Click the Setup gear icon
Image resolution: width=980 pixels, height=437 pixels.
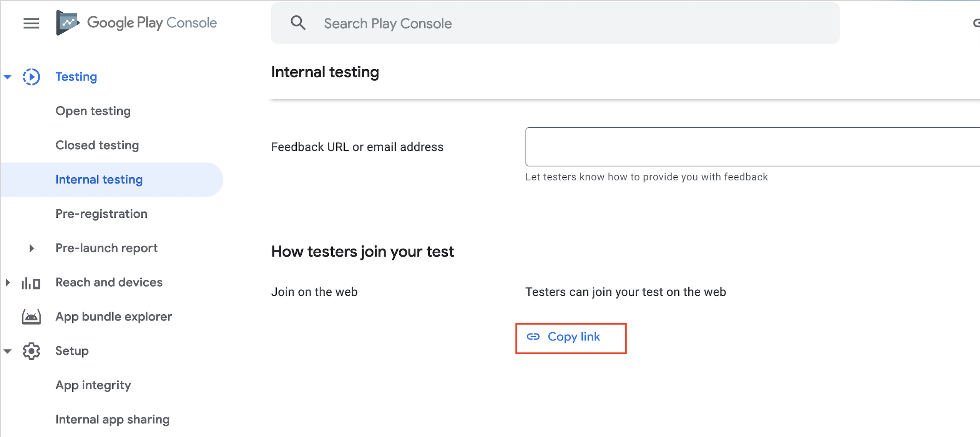pyautogui.click(x=31, y=351)
